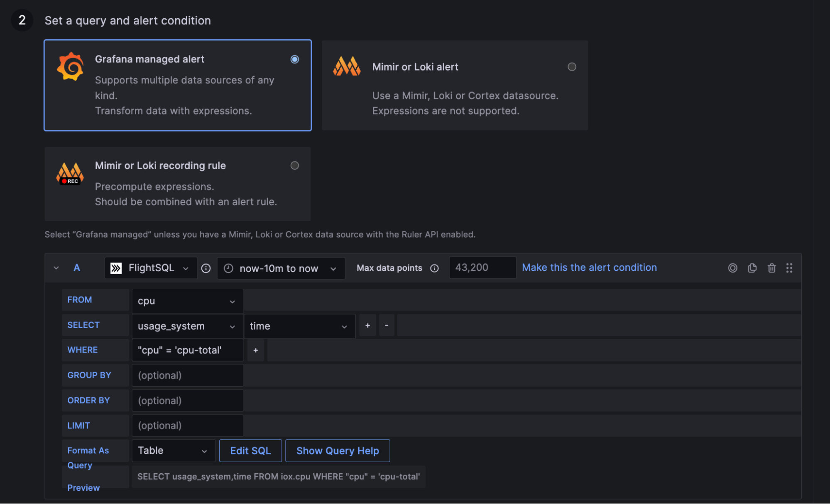Click the Show Query Help button
This screenshot has width=830, height=504.
[x=337, y=450]
